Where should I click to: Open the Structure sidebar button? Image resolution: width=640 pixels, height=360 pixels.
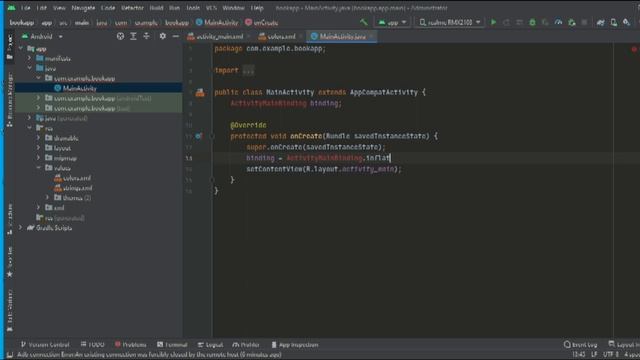[x=10, y=219]
